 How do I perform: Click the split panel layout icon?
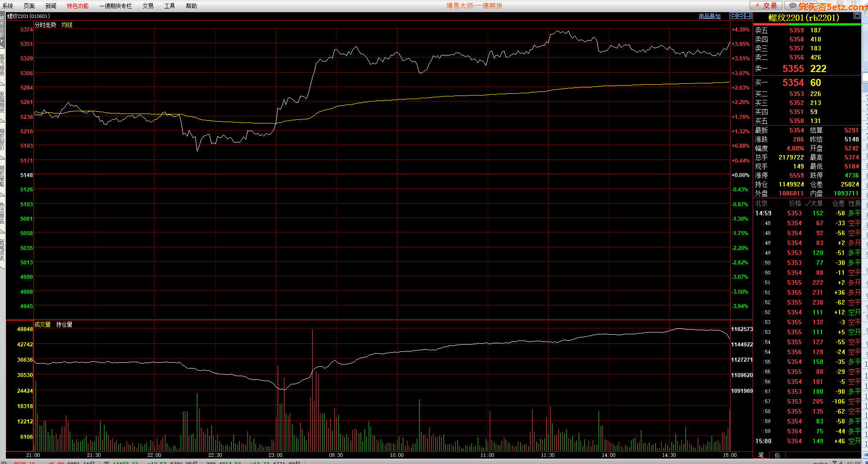click(748, 16)
